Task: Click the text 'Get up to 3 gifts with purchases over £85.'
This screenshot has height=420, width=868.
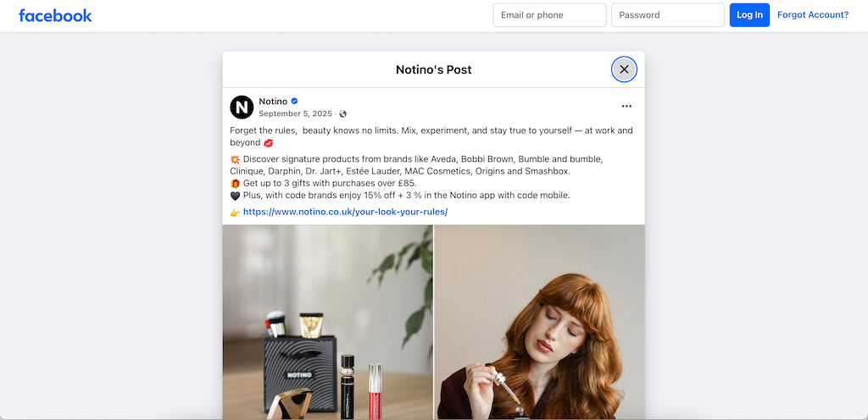Action: [330, 183]
